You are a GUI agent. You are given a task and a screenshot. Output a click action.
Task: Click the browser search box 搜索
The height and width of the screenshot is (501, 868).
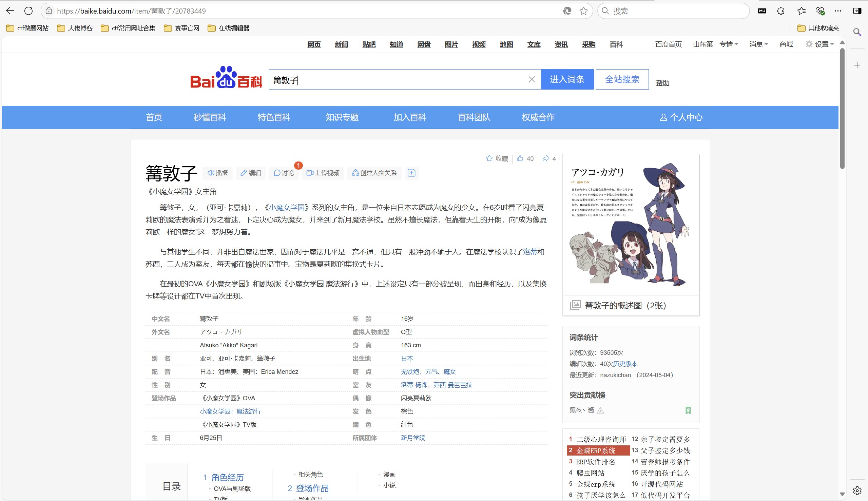(673, 11)
